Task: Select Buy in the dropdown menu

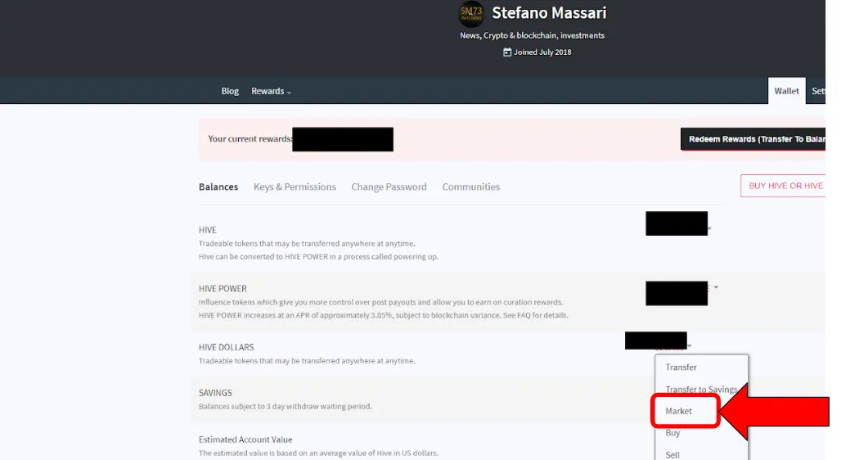Action: [x=672, y=433]
